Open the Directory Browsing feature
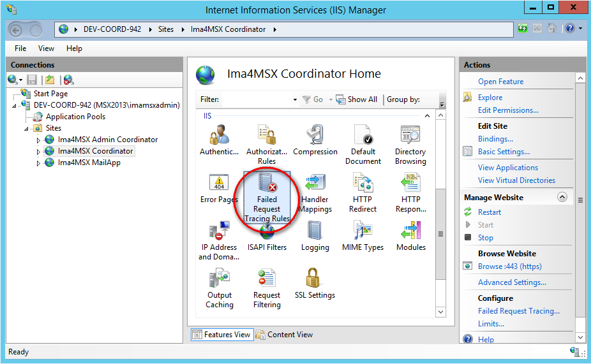 (410, 145)
